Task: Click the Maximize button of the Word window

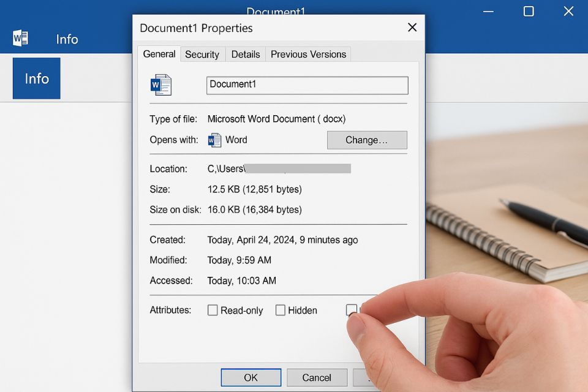Action: tap(528, 11)
